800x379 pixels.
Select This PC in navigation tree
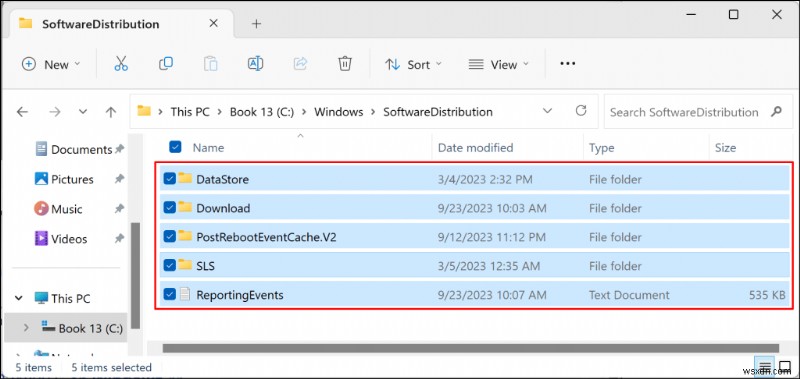pyautogui.click(x=63, y=298)
